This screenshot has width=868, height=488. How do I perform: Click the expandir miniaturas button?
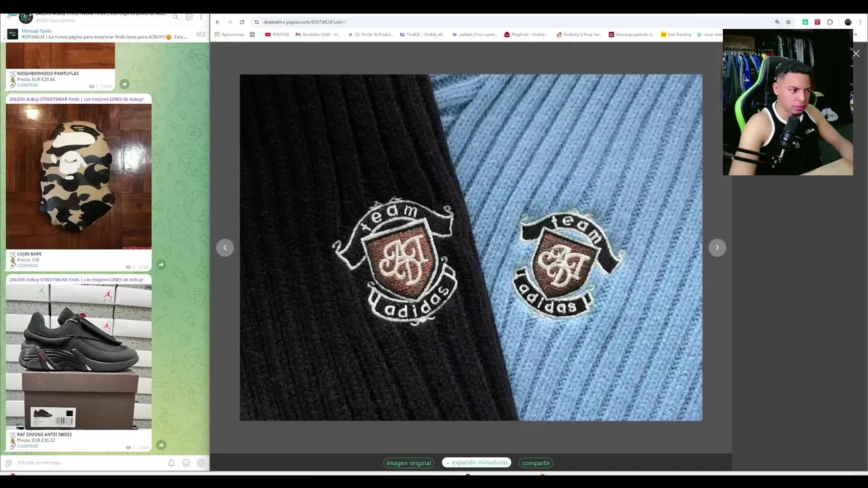(x=477, y=462)
